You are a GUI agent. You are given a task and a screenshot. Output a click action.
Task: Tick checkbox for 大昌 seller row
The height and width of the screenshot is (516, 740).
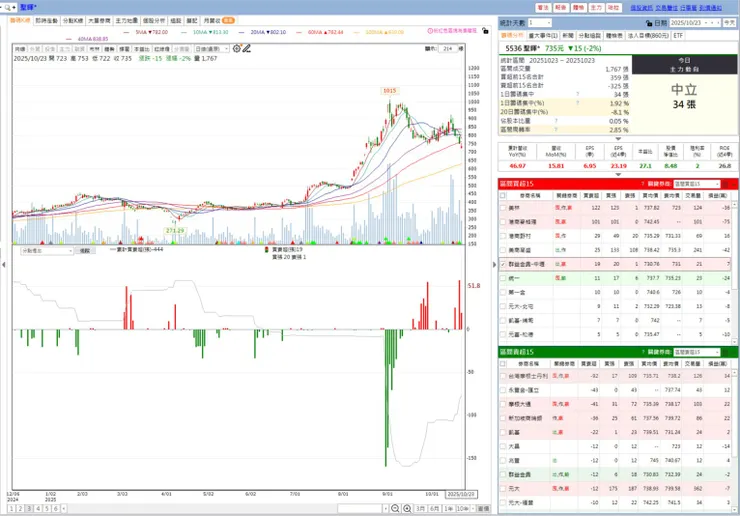503,446
